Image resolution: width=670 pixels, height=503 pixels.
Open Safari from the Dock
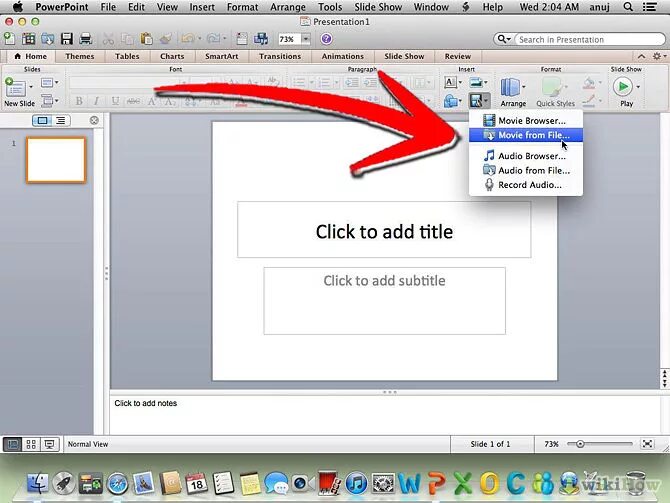tap(117, 483)
